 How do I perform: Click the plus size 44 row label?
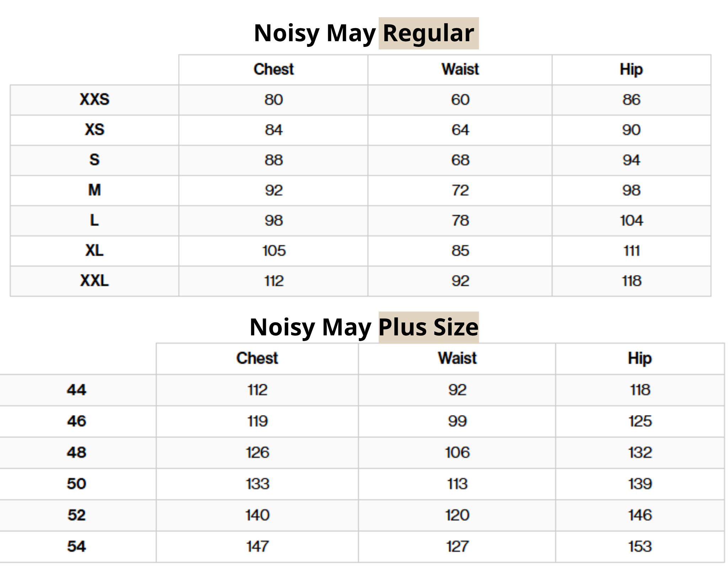[x=76, y=390]
